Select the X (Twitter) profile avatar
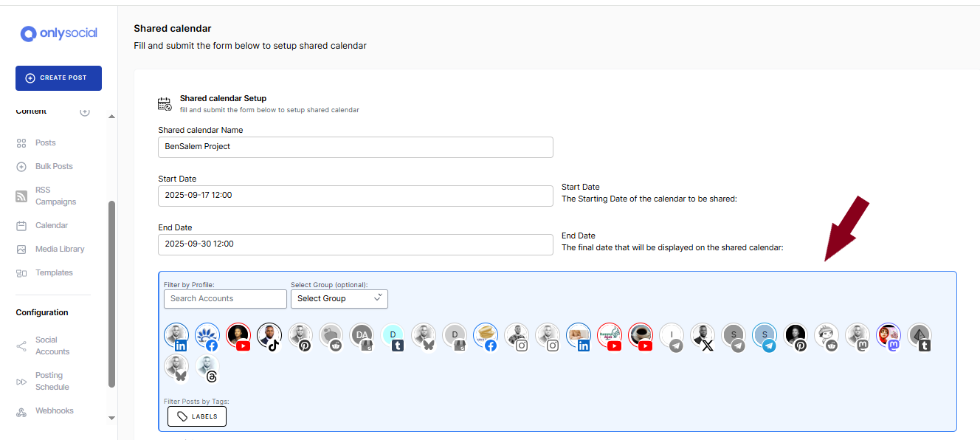Screen dimensions: 980x440 703,337
